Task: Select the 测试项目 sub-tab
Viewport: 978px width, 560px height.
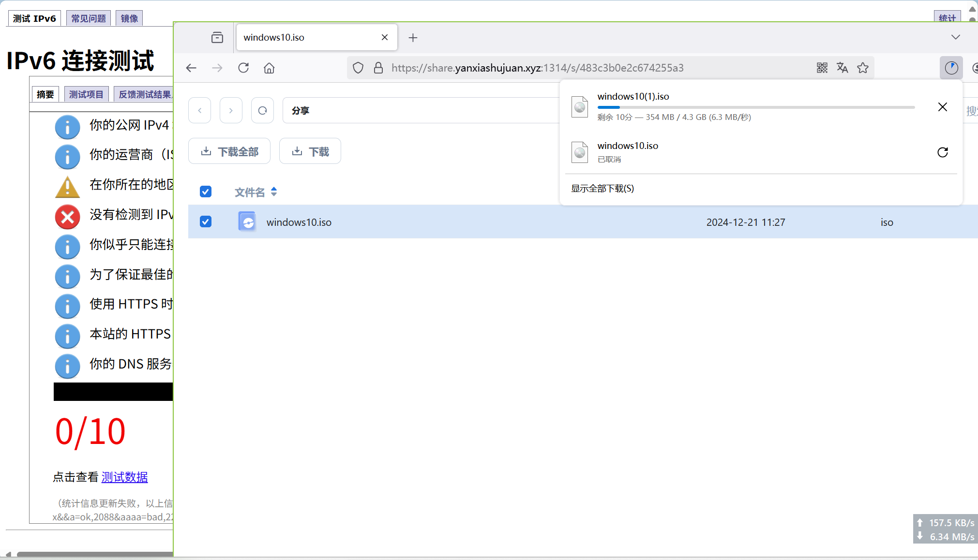Action: tap(86, 94)
